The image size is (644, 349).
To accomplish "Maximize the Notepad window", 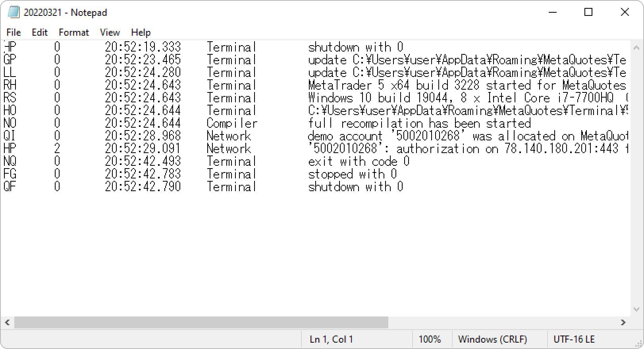I will coord(588,12).
